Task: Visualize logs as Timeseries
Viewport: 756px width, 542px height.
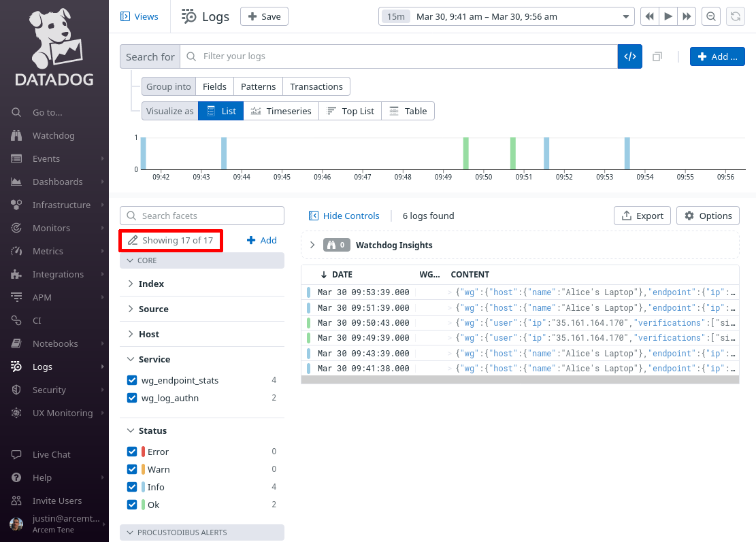Action: (281, 111)
